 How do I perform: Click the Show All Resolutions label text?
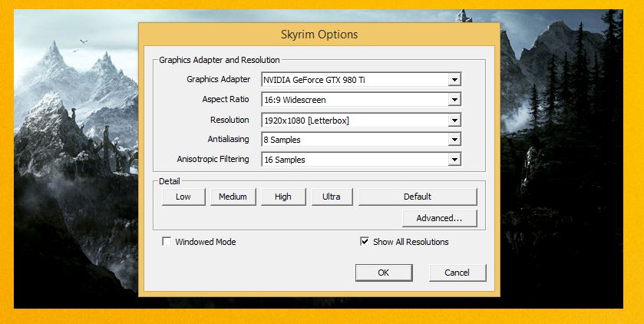pyautogui.click(x=411, y=242)
